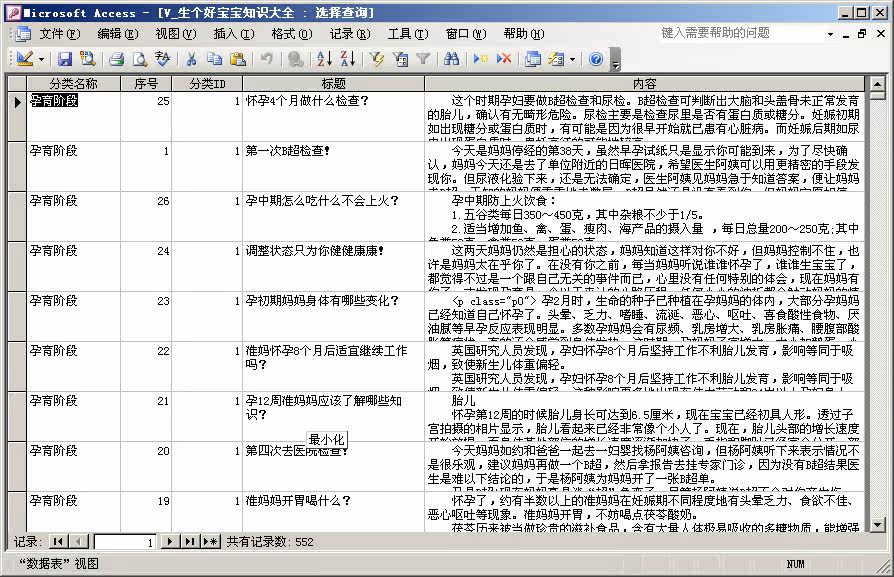Click the title cell 准妈开胃喝什么?
The height and width of the screenshot is (577, 894).
[334, 511]
